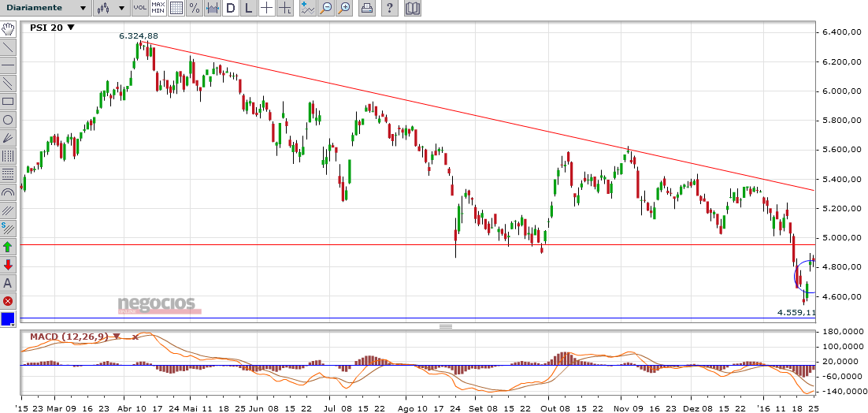Enable the crosshair cursor
Viewport: 868px width, 413px height.
[267, 8]
